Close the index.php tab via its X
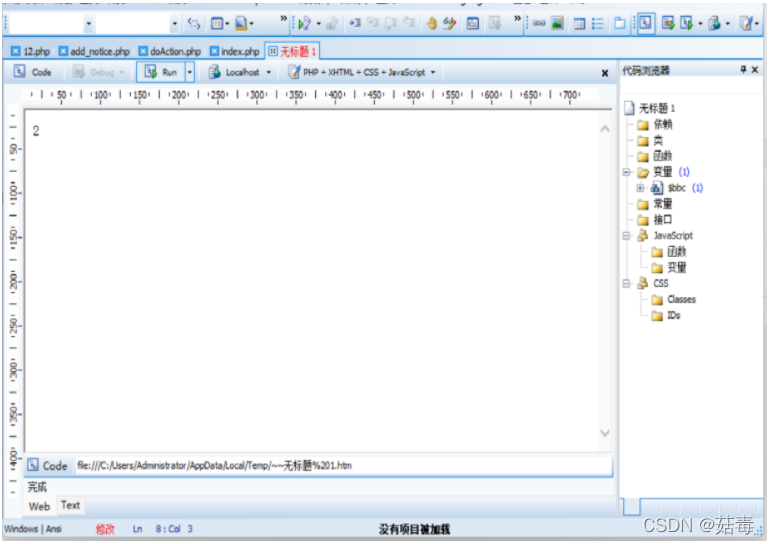The height and width of the screenshot is (544, 770). pyautogui.click(x=214, y=51)
